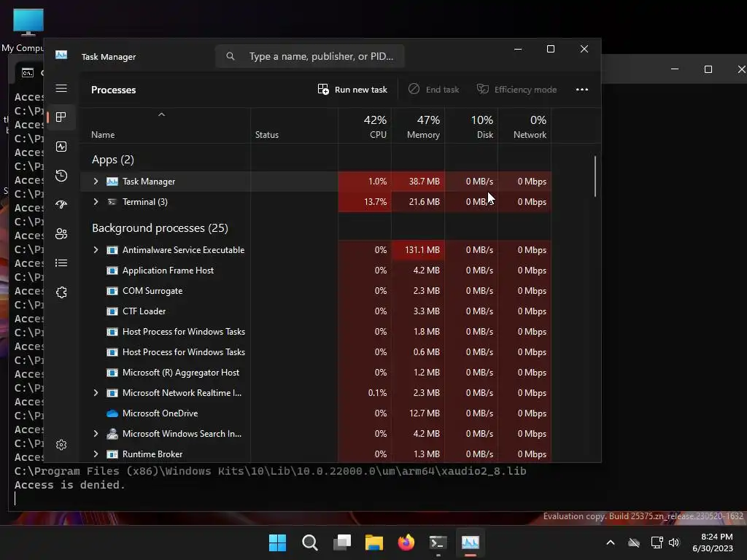Click the network icon in system tray

(x=657, y=542)
